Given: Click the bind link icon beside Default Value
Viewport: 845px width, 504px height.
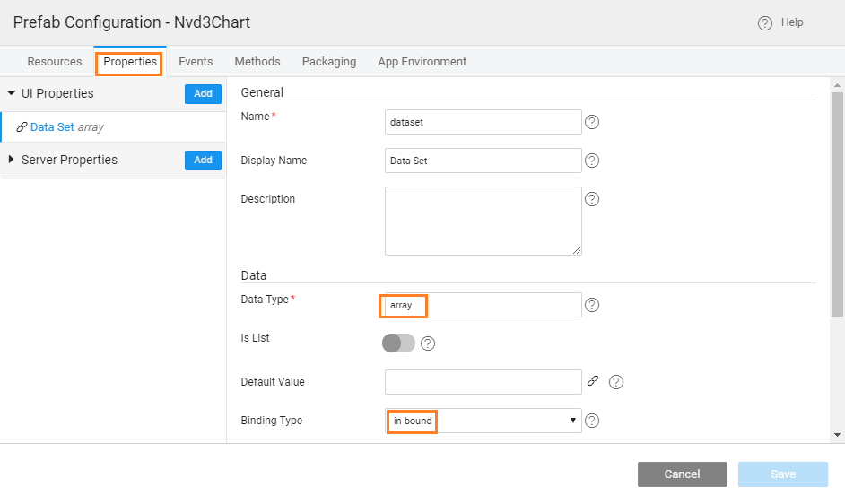Looking at the screenshot, I should [x=593, y=381].
